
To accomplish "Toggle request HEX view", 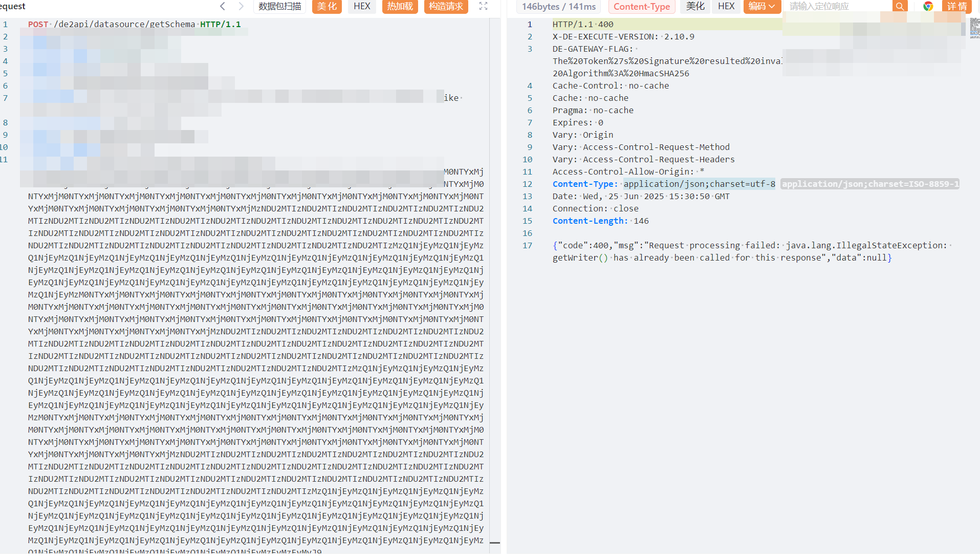I will tap(362, 6).
